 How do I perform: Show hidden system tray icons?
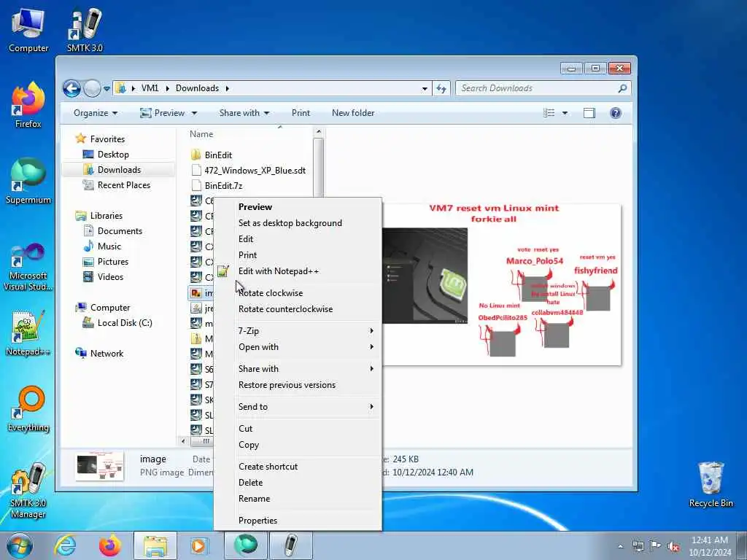click(620, 547)
